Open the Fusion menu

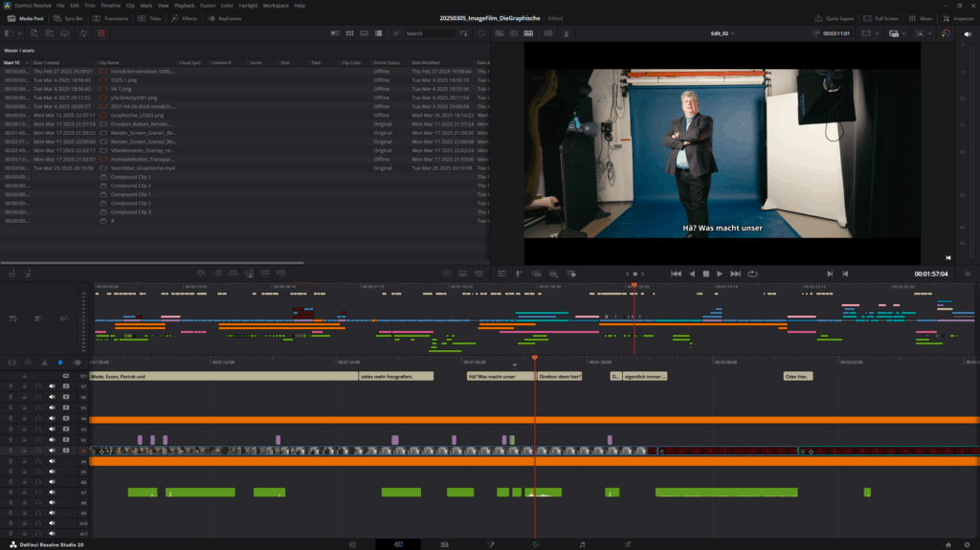207,6
